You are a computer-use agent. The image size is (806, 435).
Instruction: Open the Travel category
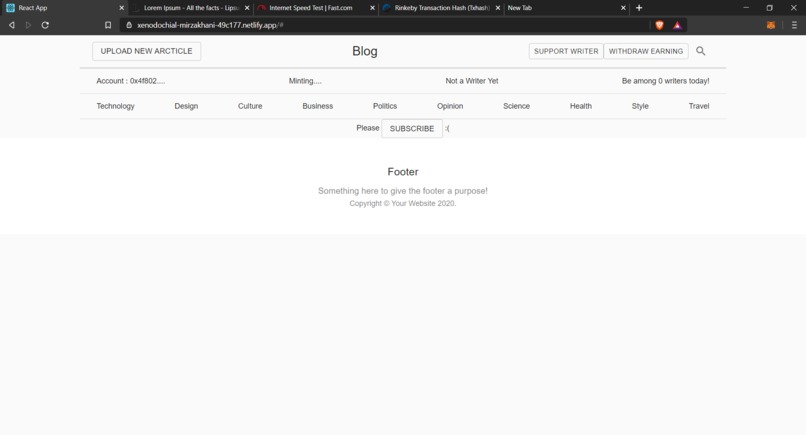click(x=699, y=106)
